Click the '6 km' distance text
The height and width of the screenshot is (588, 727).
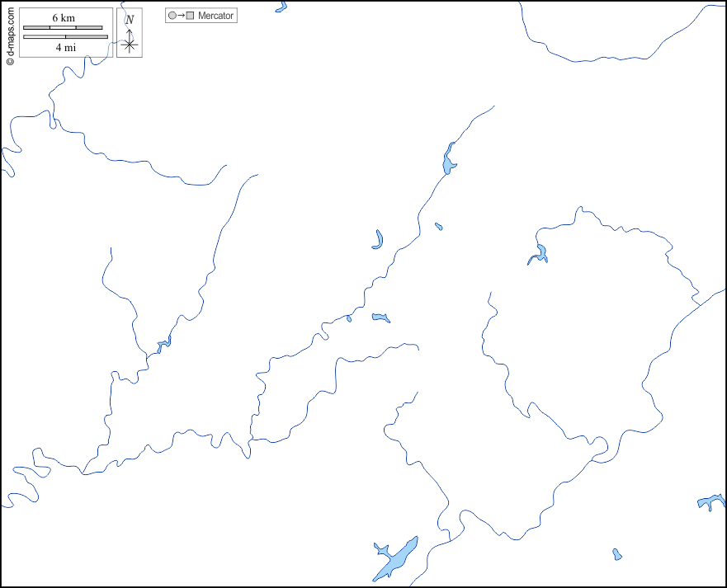coord(64,18)
